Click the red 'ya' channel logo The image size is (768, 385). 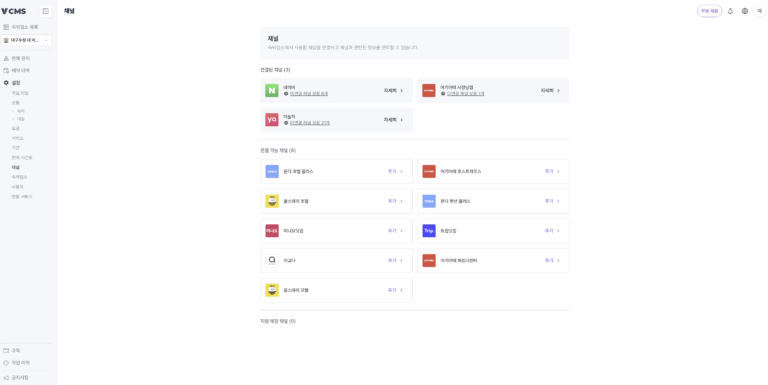pos(272,120)
